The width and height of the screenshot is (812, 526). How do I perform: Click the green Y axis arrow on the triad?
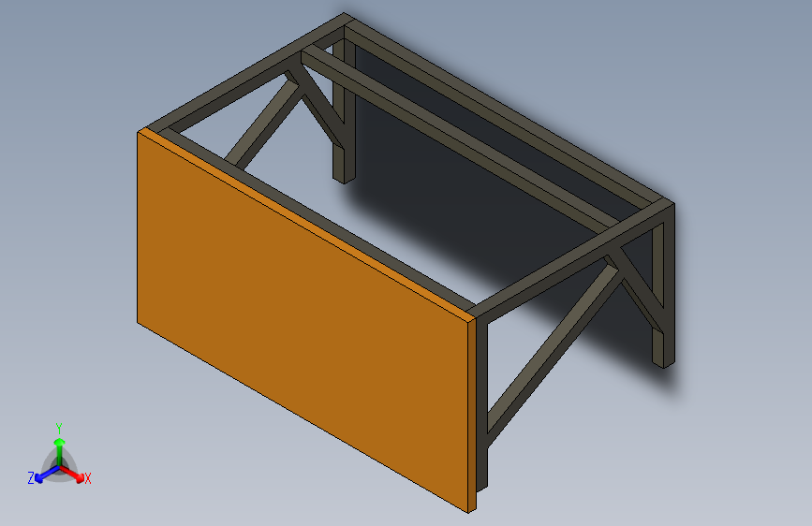(x=60, y=451)
